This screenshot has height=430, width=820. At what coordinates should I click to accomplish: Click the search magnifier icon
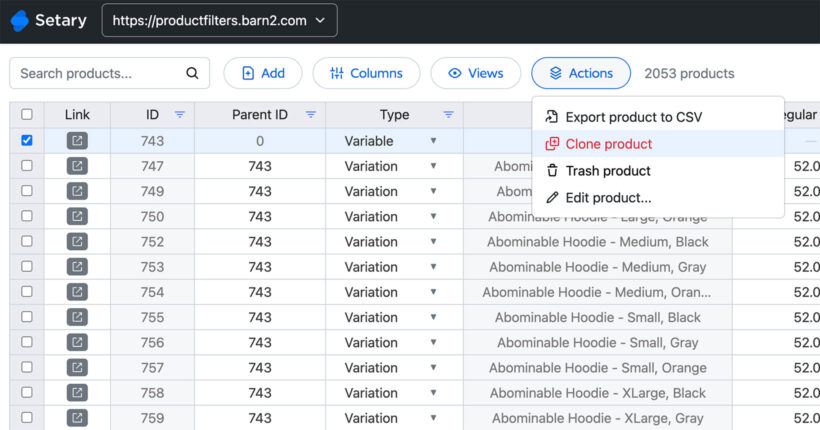coord(192,73)
